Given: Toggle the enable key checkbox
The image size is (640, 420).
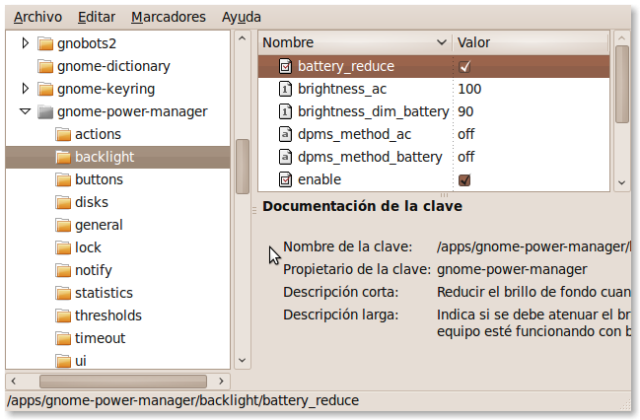Looking at the screenshot, I should coord(464,180).
